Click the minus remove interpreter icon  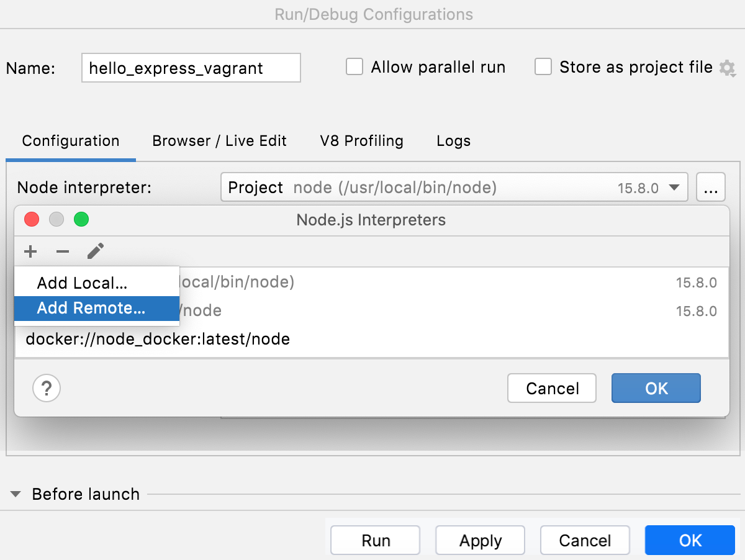(x=63, y=251)
